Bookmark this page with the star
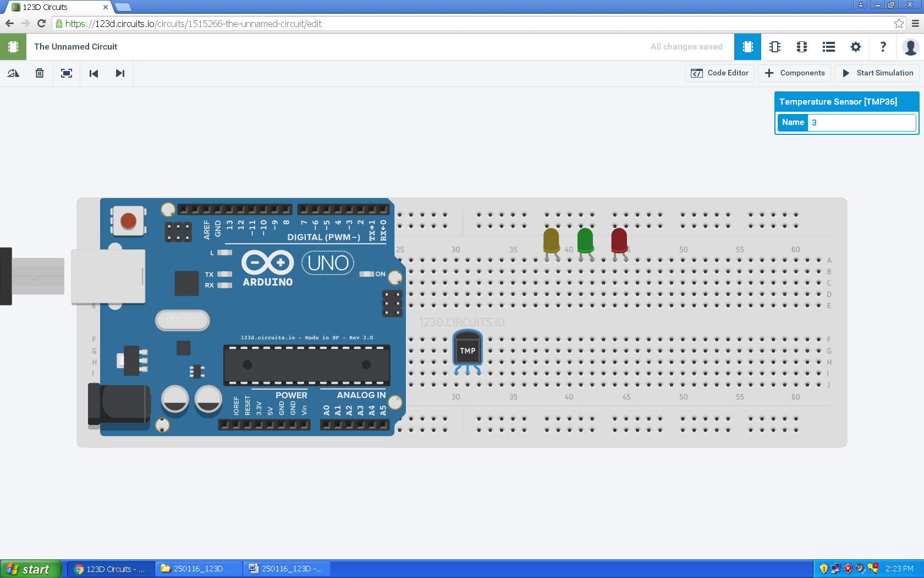Screen dimensions: 924x578 (899, 23)
